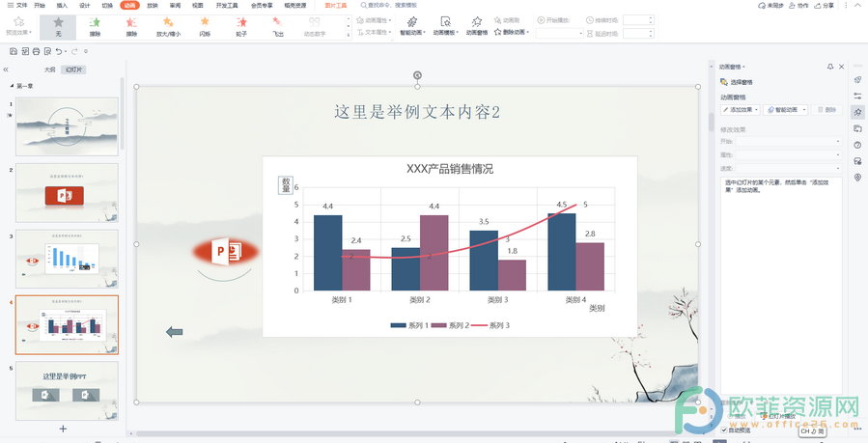
Task: Open the location pin icon in sidebar
Action: (x=858, y=177)
